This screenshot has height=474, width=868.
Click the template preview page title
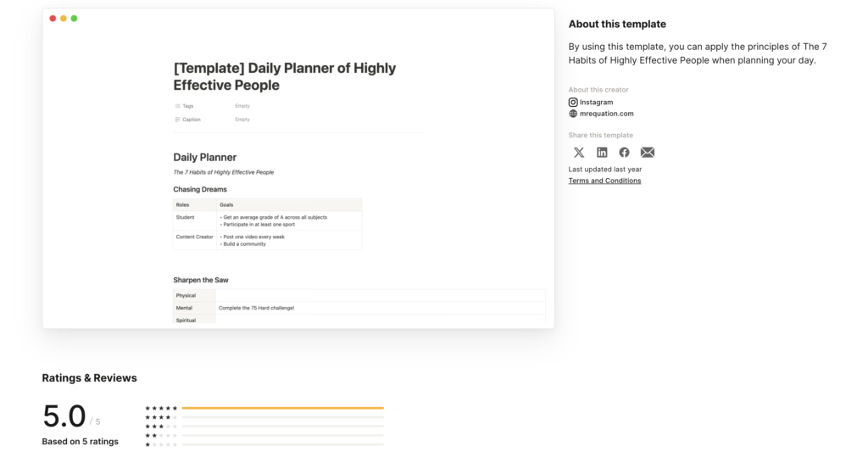(285, 76)
